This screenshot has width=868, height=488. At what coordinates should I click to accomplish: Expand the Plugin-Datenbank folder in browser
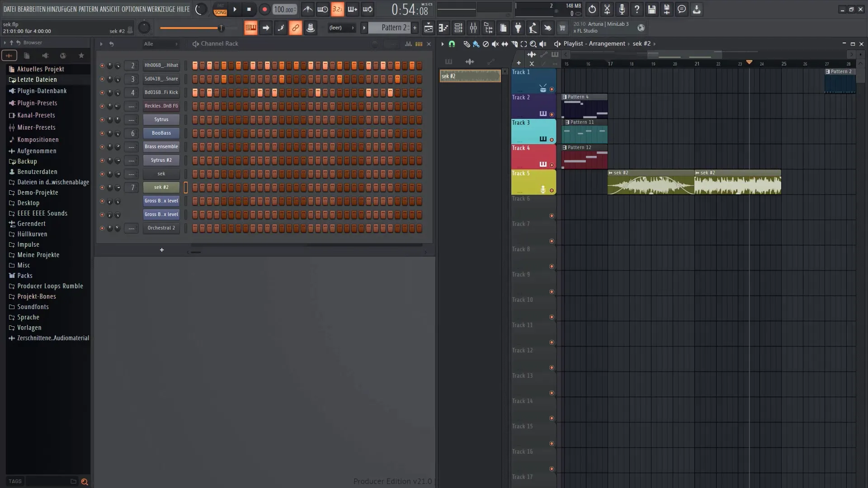click(x=42, y=90)
